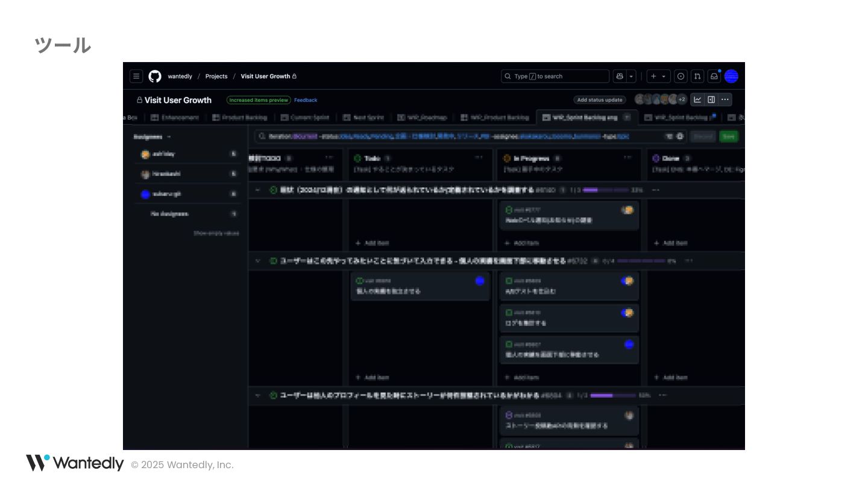
Task: Collapse the third issue group chevron
Action: click(258, 395)
